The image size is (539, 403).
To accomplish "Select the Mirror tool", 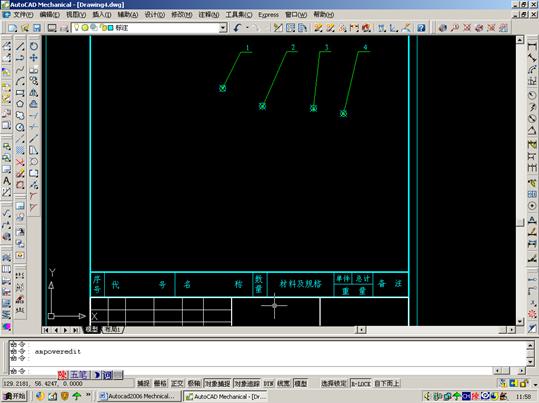I will click(x=34, y=93).
